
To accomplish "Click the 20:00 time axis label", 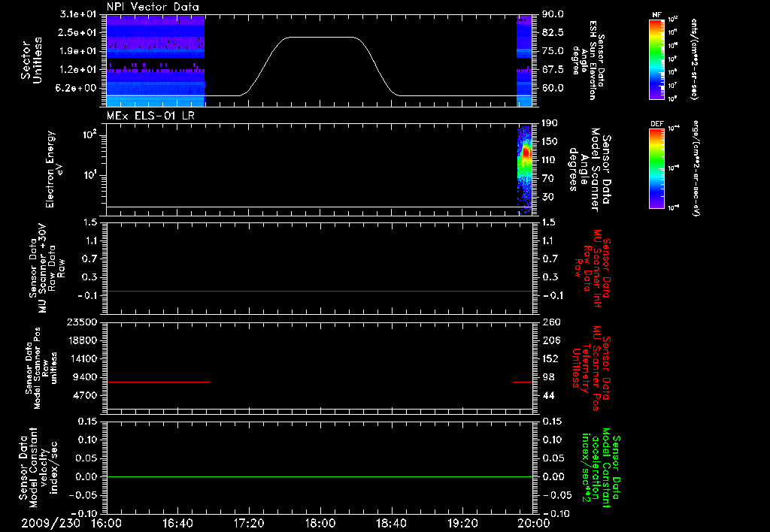I will coord(534,523).
